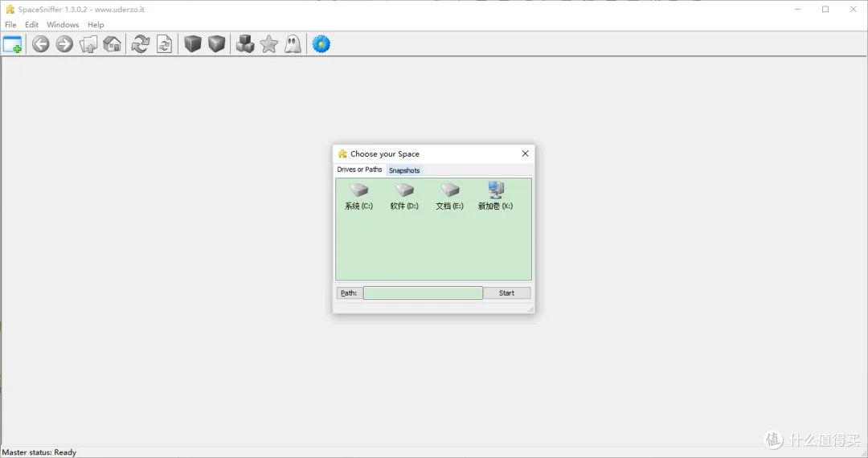Click the Start button

click(x=506, y=293)
